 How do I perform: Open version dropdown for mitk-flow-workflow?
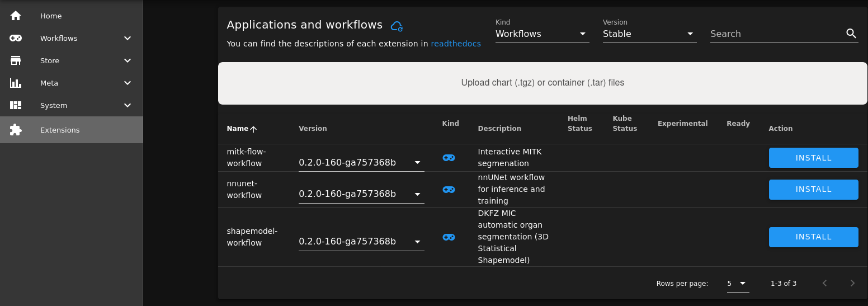(x=361, y=163)
